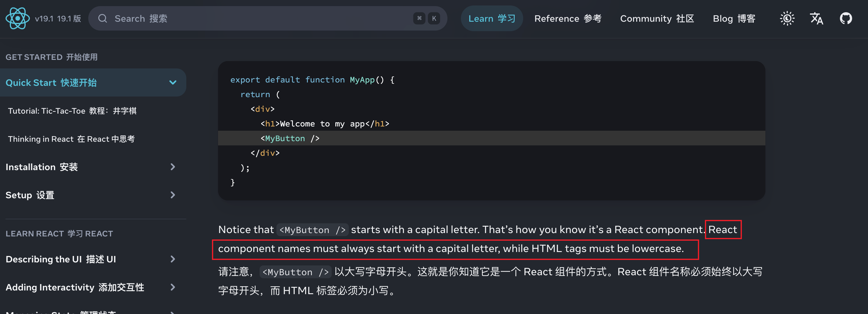Click 'export default function MyApp() {' line
This screenshot has width=868, height=314.
point(312,80)
